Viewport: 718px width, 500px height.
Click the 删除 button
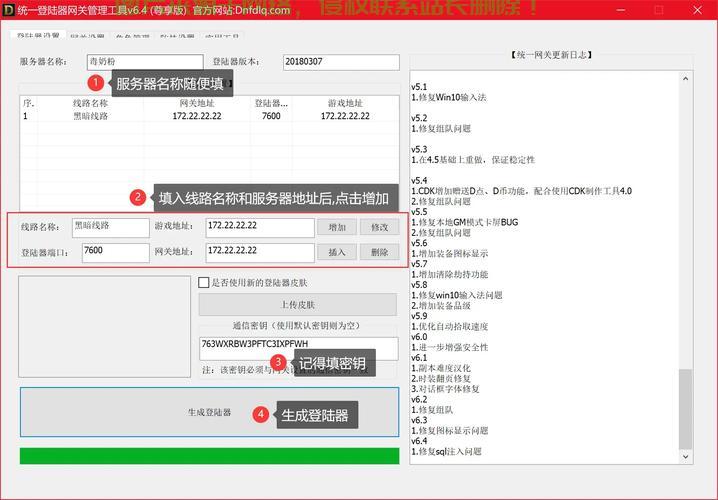379,252
